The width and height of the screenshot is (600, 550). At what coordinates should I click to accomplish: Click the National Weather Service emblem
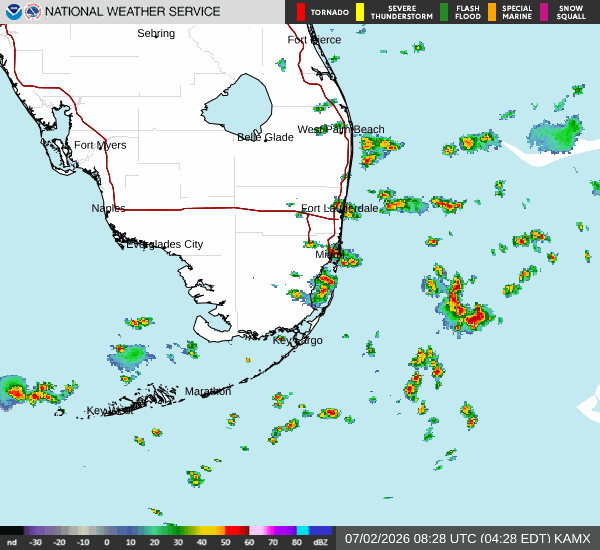coord(33,12)
